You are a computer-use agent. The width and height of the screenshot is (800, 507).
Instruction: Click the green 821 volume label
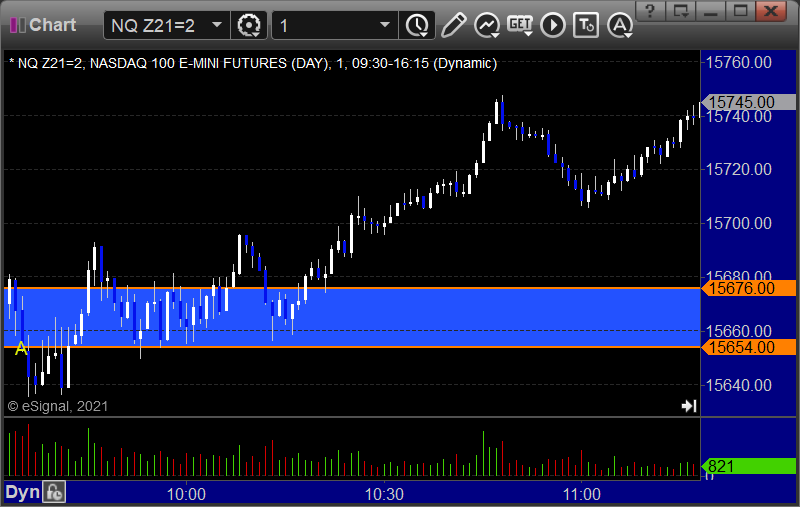[748, 466]
